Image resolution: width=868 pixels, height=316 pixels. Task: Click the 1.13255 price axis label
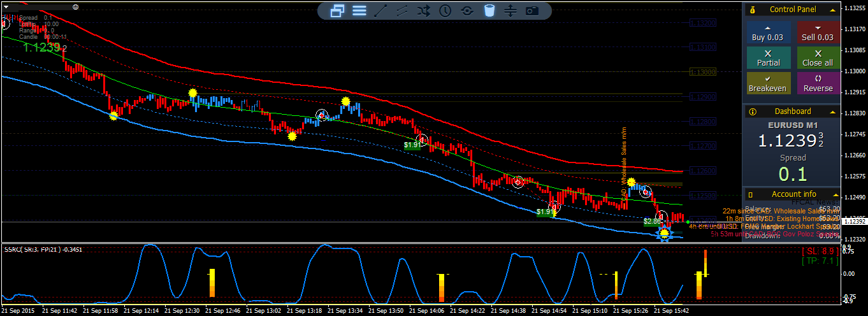[x=854, y=8]
